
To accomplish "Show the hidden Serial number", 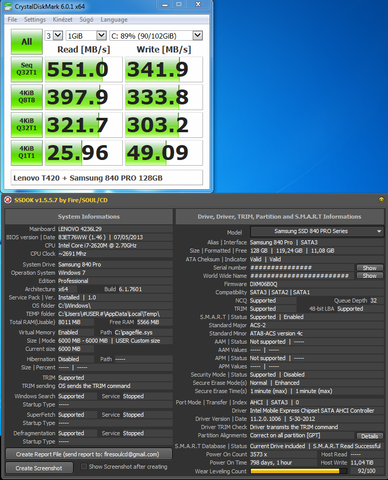I will 370,268.
